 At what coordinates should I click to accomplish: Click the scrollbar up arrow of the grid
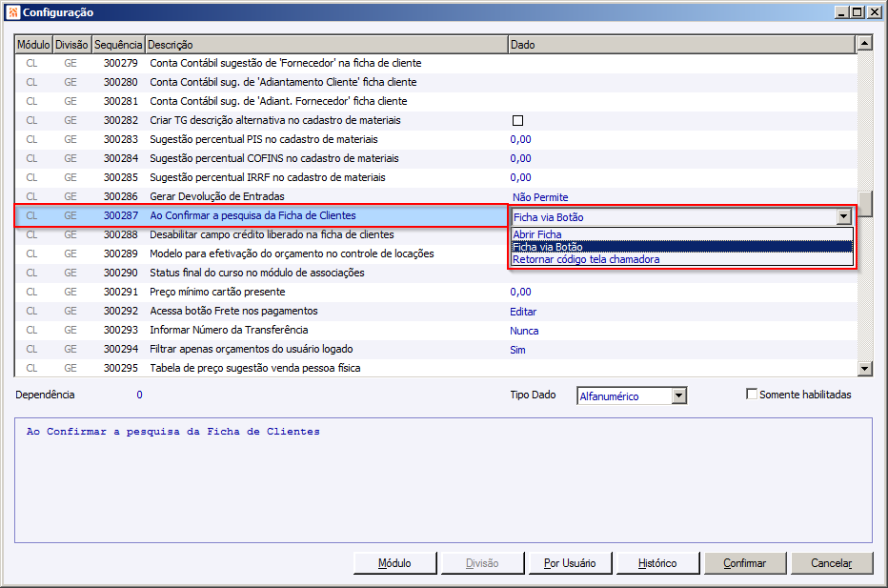coord(864,43)
